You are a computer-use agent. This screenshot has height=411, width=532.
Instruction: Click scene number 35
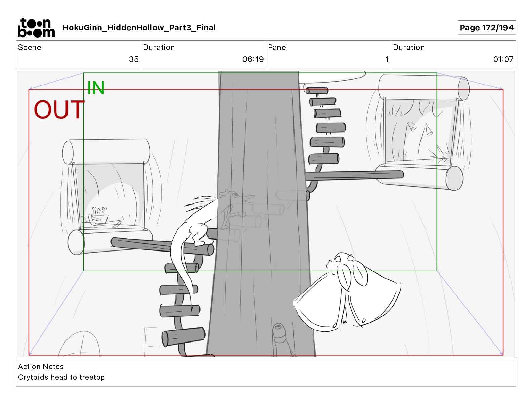click(134, 59)
